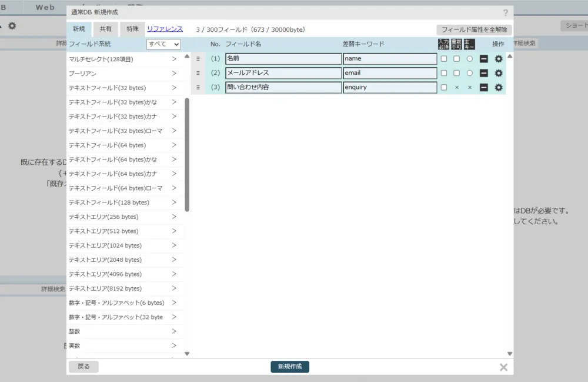Click the drag handle of row 1
Viewport: 588px width, 382px height.
click(x=198, y=59)
